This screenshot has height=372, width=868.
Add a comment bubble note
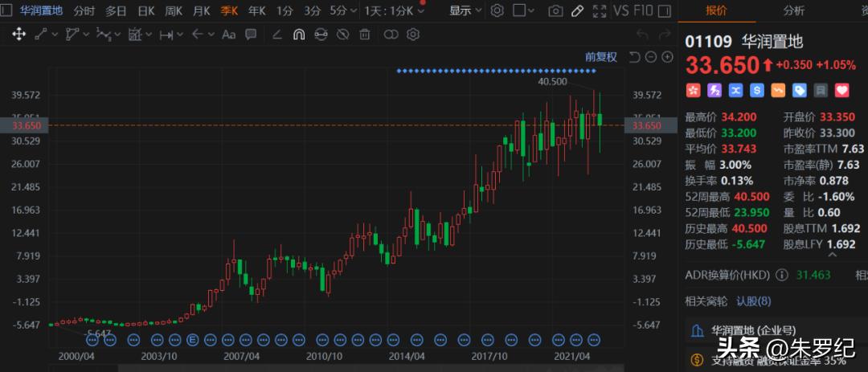(x=251, y=35)
